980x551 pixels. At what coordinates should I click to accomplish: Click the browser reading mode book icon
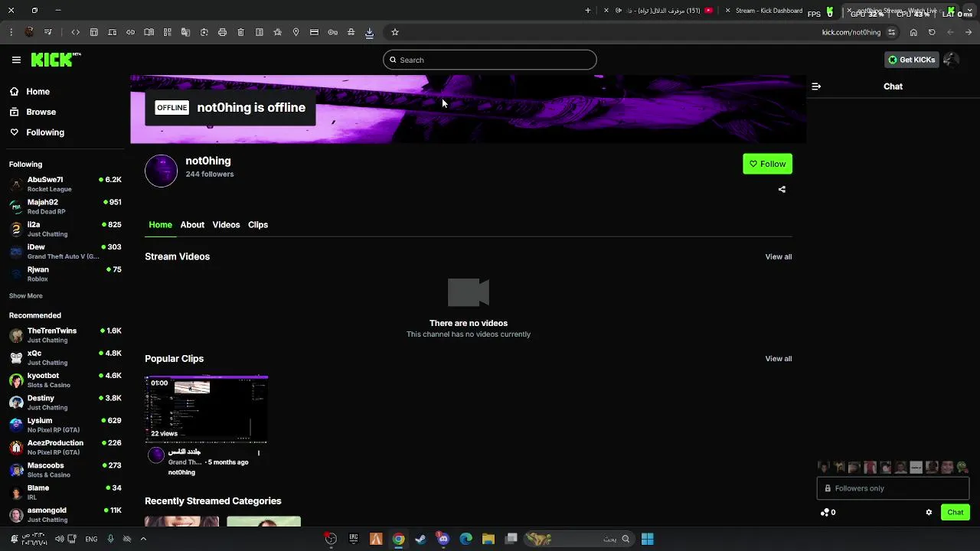pos(149,32)
